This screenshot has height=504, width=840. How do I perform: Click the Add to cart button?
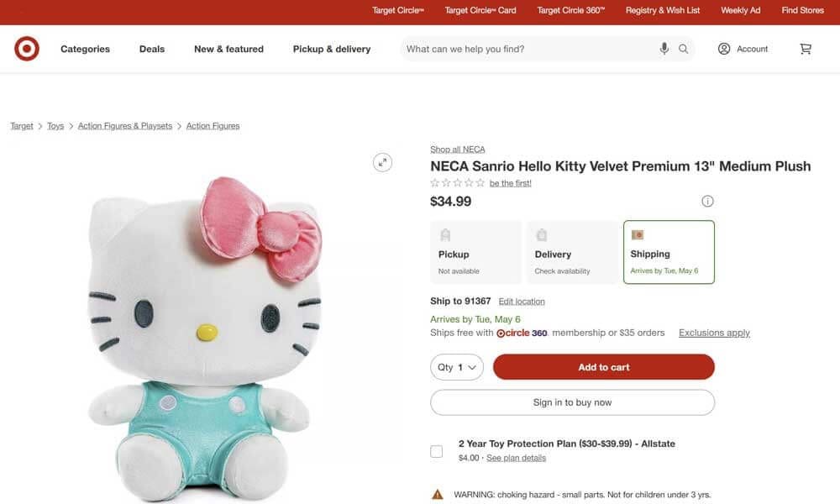(x=604, y=367)
